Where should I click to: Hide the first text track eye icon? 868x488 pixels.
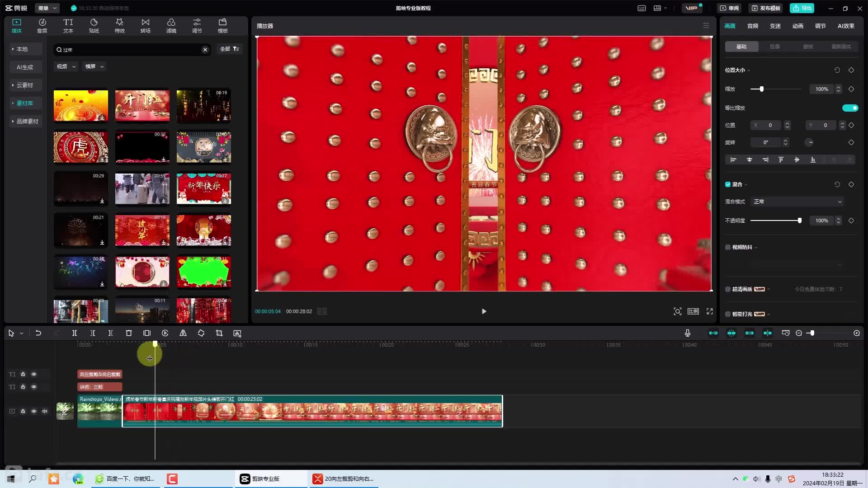[x=34, y=374]
